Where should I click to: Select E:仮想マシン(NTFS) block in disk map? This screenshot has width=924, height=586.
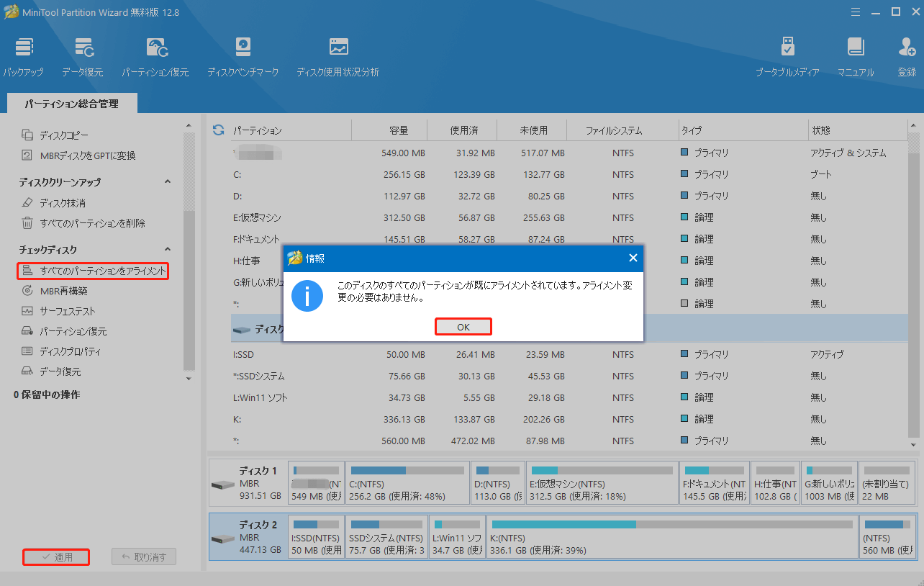pyautogui.click(x=602, y=483)
